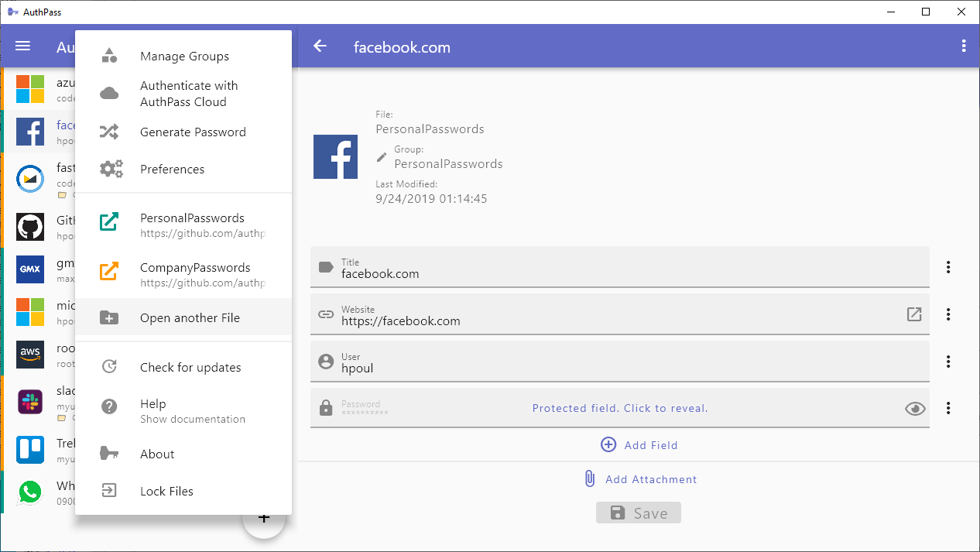Open the hamburger navigation menu
The width and height of the screenshot is (980, 552).
pos(23,46)
